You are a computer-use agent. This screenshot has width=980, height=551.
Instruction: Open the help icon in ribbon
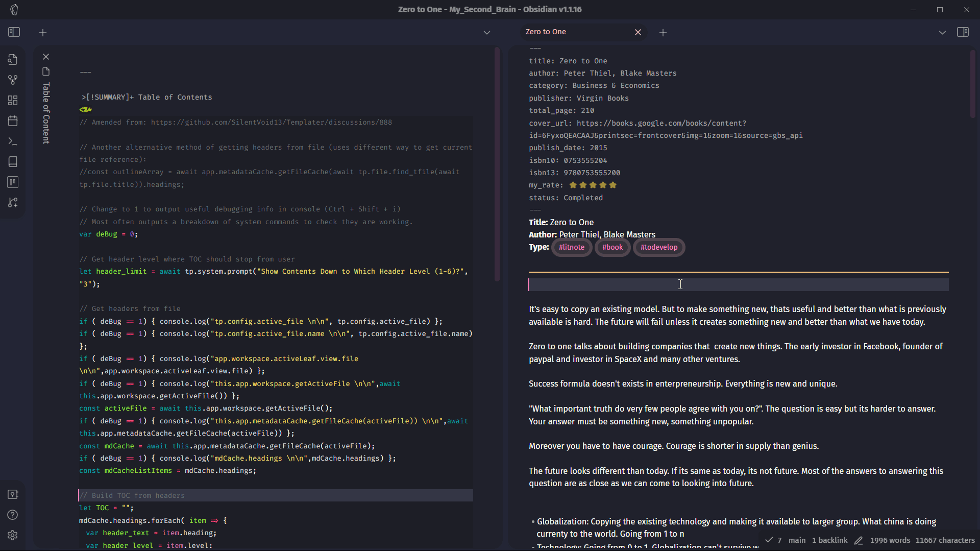coord(13,515)
